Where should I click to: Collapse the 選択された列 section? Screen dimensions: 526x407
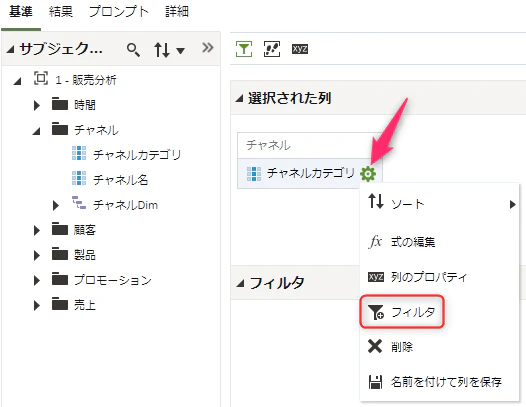click(239, 99)
